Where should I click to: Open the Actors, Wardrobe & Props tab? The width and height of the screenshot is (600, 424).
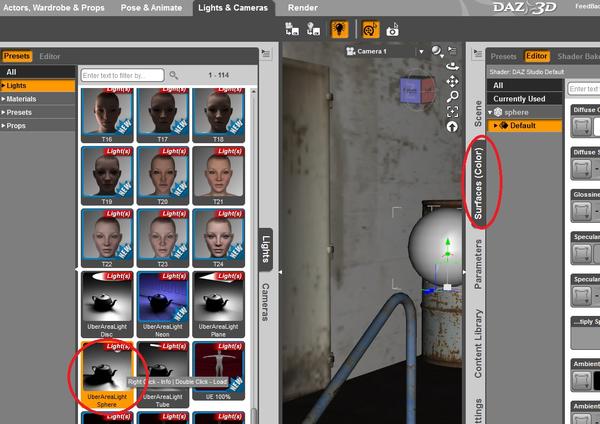[54, 8]
